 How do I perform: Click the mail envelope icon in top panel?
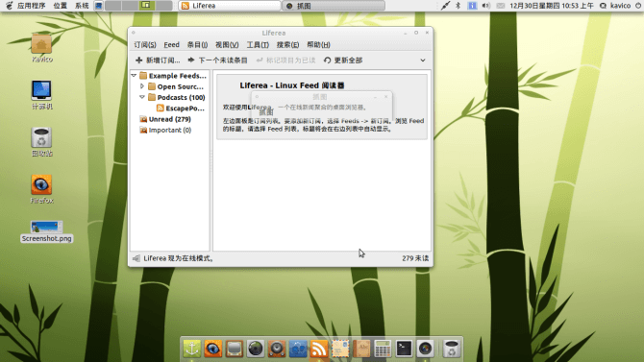[500, 6]
